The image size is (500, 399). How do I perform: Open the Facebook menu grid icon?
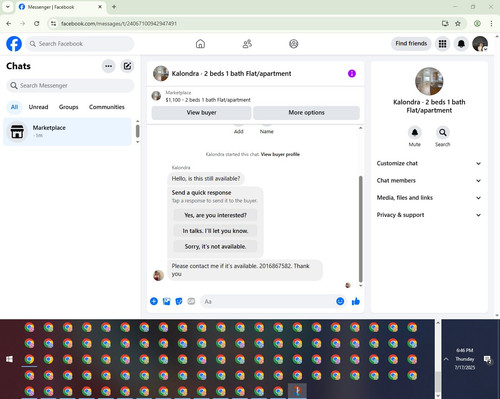tap(442, 44)
